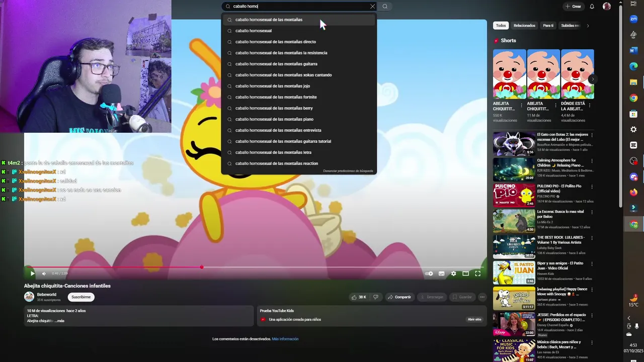Viewport: 644px width, 362px height.
Task: Open 'JESSIE: Perdidos en el espacio' video
Action: 514,324
